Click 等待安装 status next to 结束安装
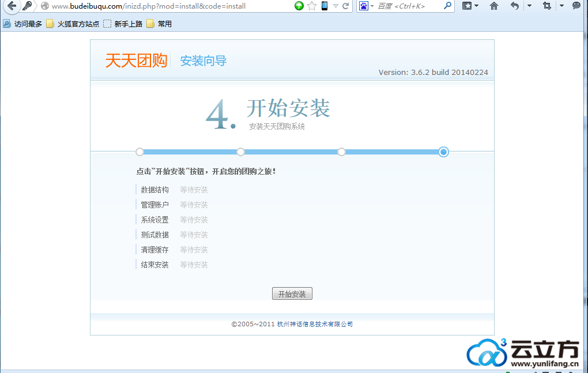Screen dimensions: 588x373 194,265
